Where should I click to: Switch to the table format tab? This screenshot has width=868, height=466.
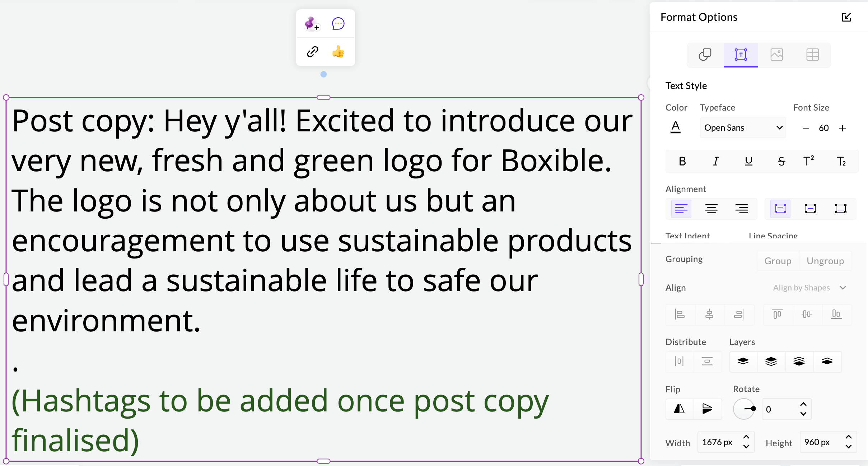[812, 55]
